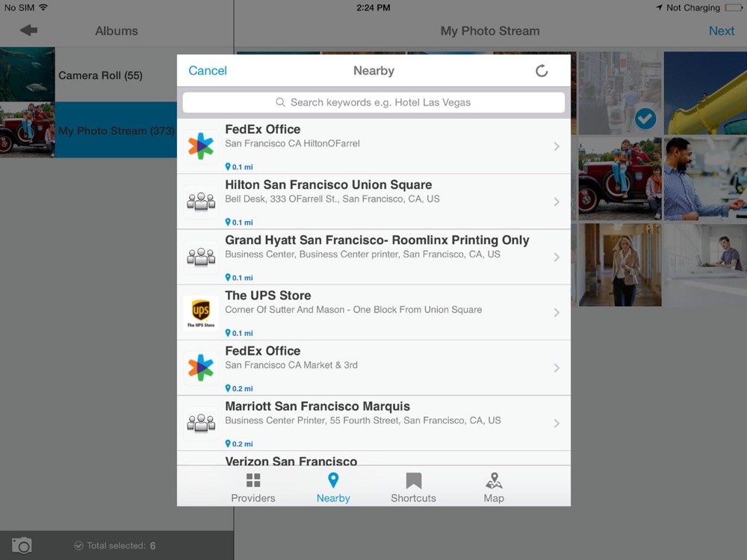This screenshot has height=560, width=747.
Task: Tap the back arrow beside Albums
Action: [28, 31]
